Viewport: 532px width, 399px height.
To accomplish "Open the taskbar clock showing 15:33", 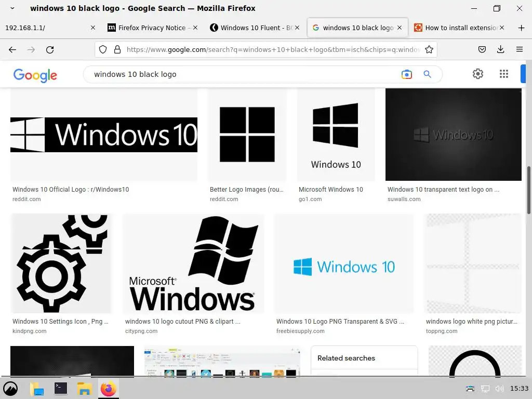I will coord(519,389).
